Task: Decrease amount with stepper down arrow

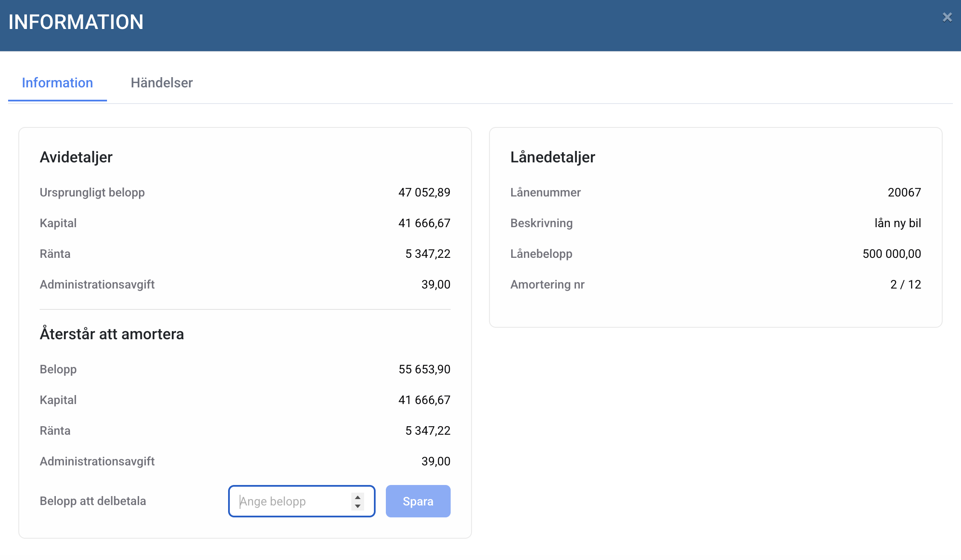Action: [x=358, y=506]
